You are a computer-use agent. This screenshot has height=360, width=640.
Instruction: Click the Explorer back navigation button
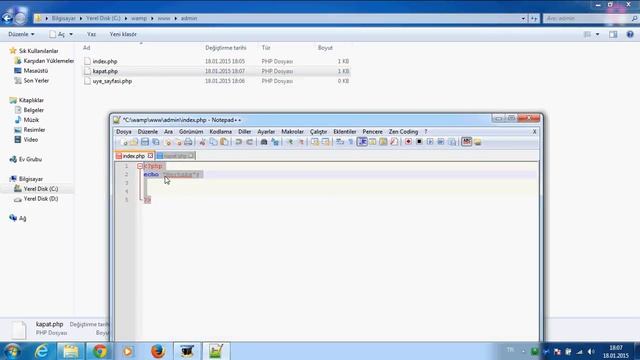pyautogui.click(x=7, y=18)
